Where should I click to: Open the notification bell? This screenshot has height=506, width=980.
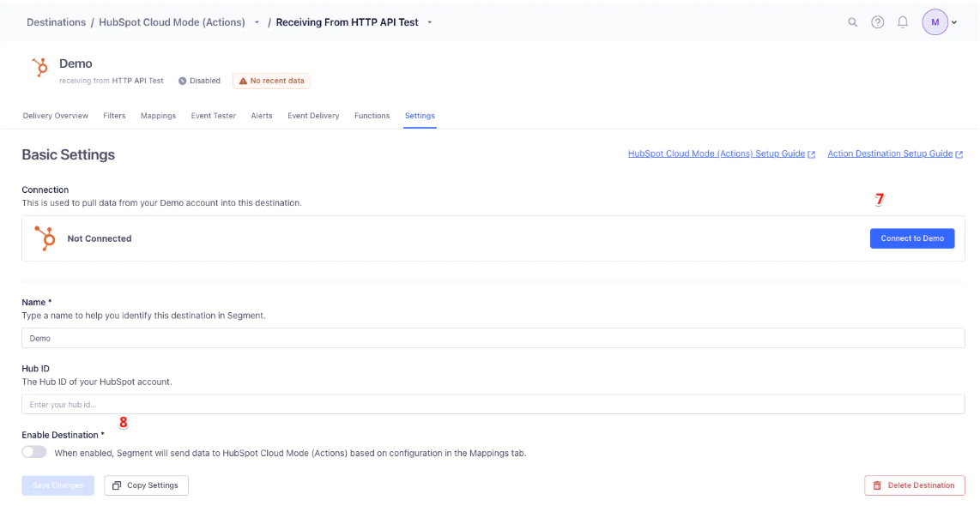click(901, 21)
